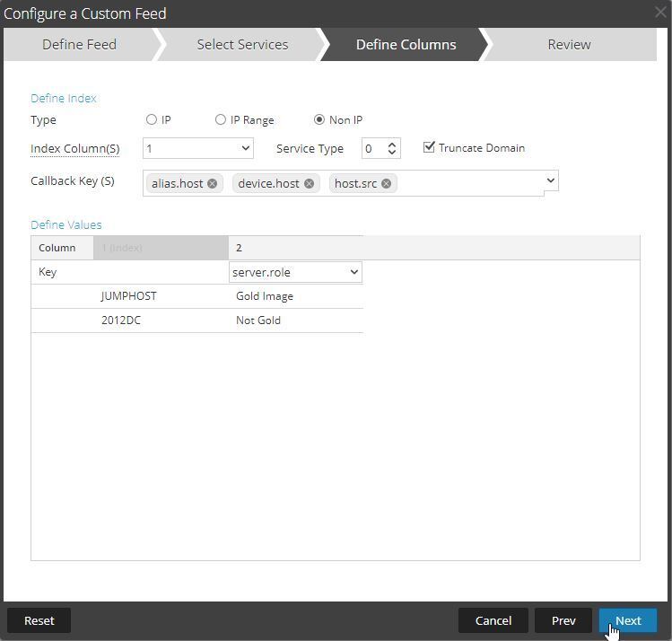The image size is (672, 641).
Task: Select the IP type radio button
Action: tap(152, 119)
